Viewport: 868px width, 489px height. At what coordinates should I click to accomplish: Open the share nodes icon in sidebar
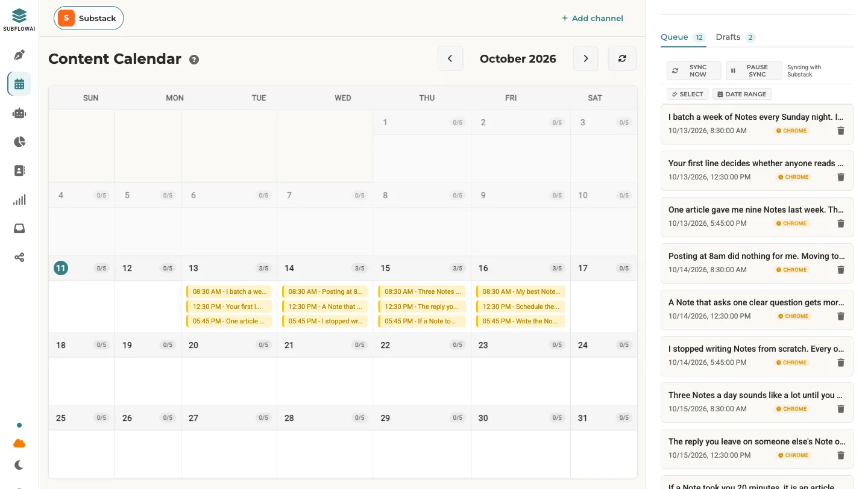pyautogui.click(x=19, y=257)
